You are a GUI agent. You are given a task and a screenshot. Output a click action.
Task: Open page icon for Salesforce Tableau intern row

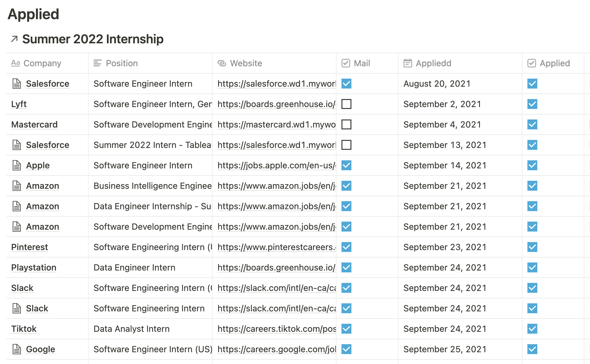tap(17, 145)
